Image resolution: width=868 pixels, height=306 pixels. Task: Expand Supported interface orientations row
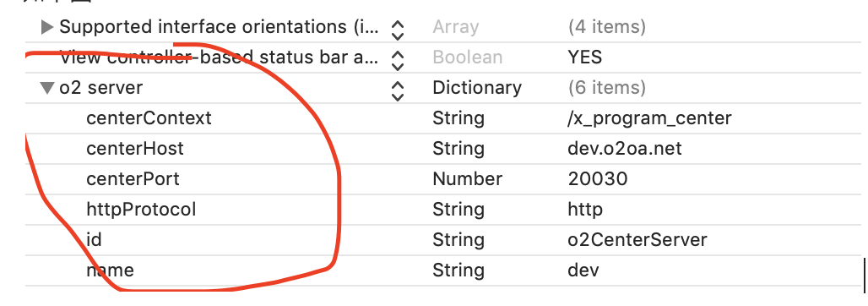coord(47,26)
